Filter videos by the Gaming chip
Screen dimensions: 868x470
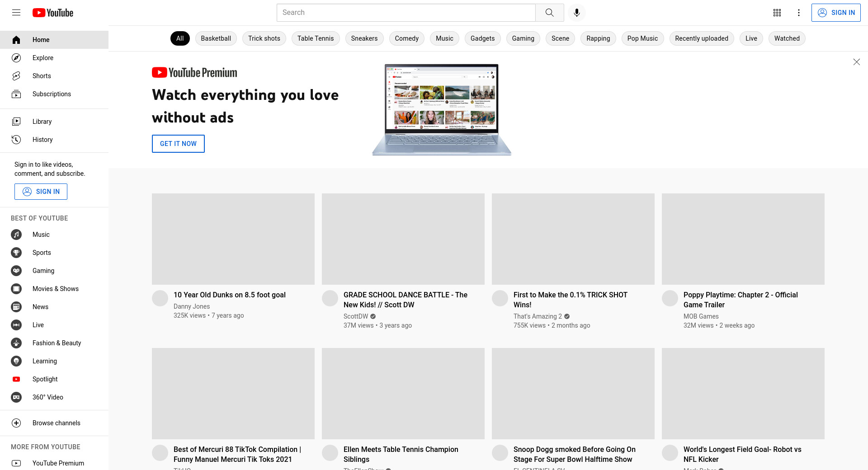(x=523, y=38)
